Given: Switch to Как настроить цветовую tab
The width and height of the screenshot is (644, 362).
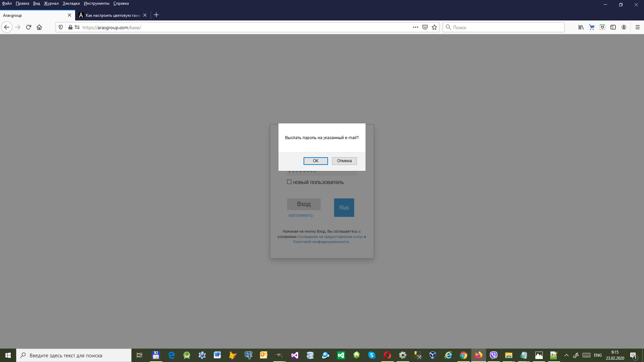Looking at the screenshot, I should (112, 15).
